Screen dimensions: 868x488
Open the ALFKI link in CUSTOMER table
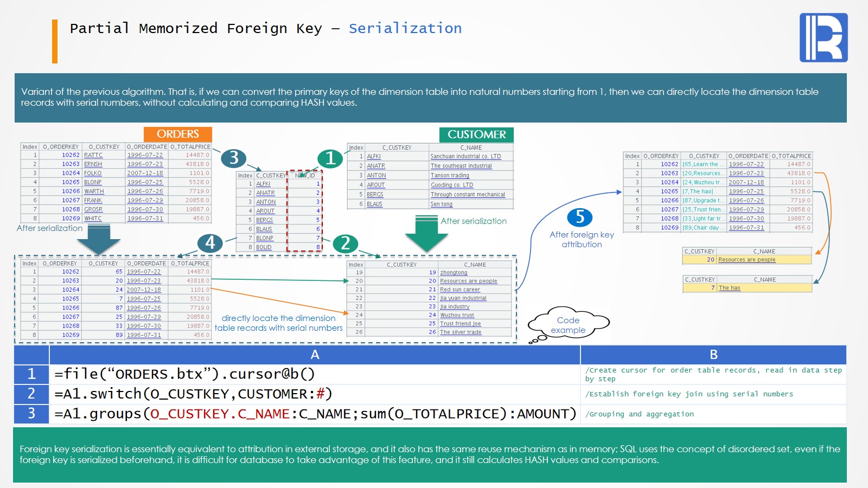pyautogui.click(x=374, y=157)
